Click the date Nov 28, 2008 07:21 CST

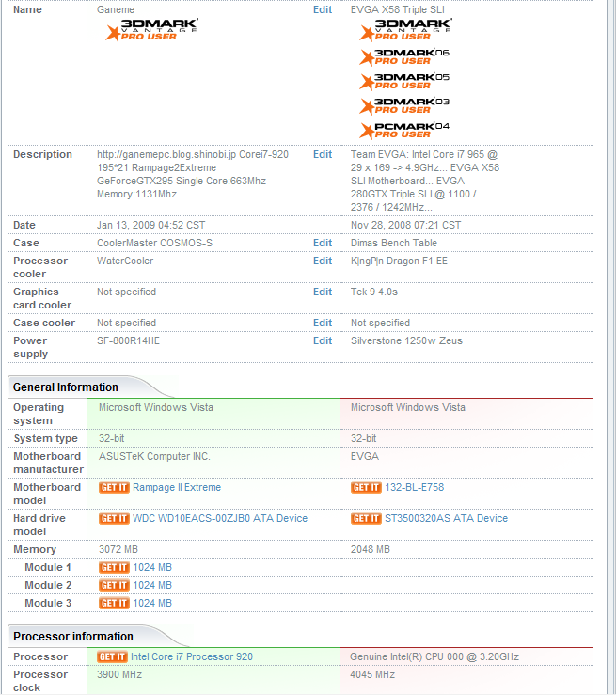pyautogui.click(x=405, y=225)
